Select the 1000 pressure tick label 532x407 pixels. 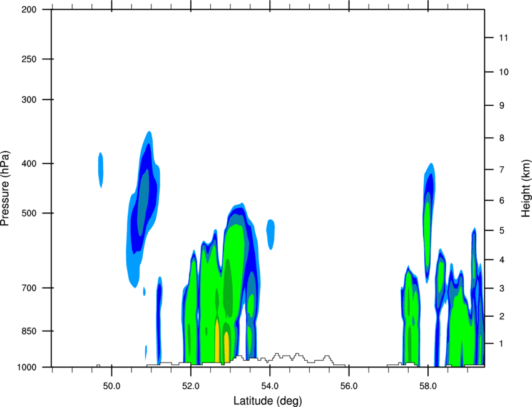27,368
